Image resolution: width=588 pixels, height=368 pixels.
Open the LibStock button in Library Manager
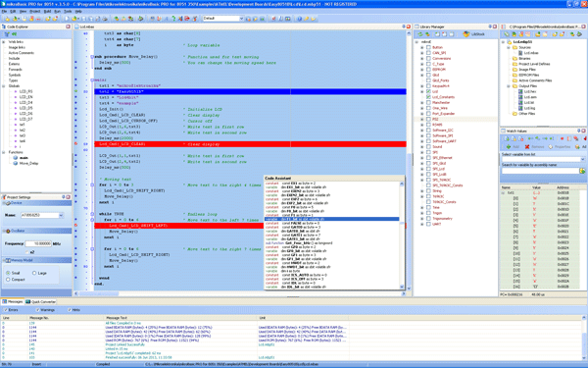473,34
